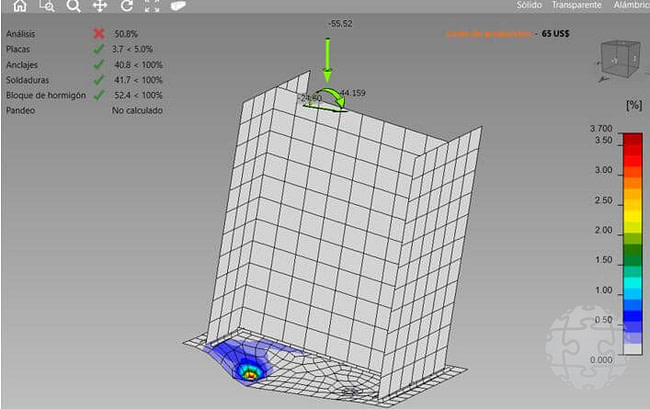
Task: Click the green downward load arrow
Action: pyautogui.click(x=327, y=62)
